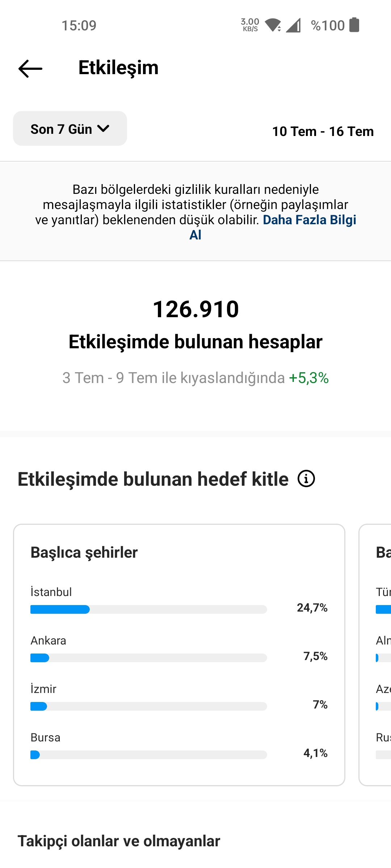This screenshot has height=868, width=391.
Task: Tap the 126.910 engaged accounts figure
Action: click(x=195, y=309)
